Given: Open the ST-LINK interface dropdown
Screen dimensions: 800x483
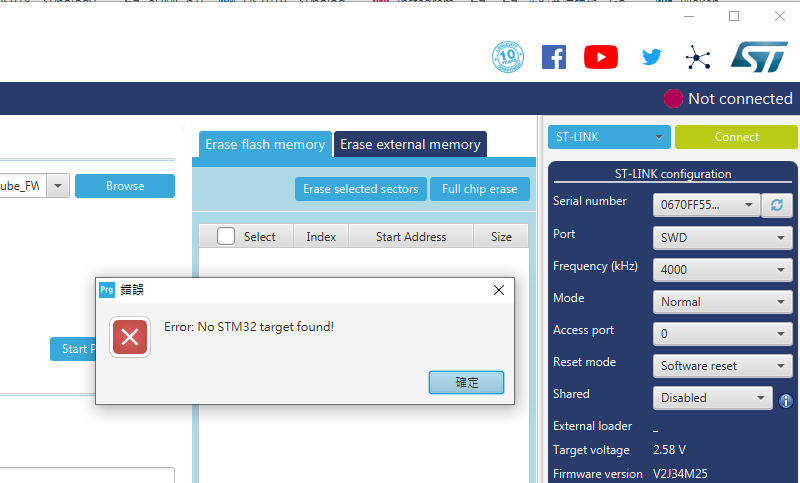Looking at the screenshot, I should tap(609, 137).
